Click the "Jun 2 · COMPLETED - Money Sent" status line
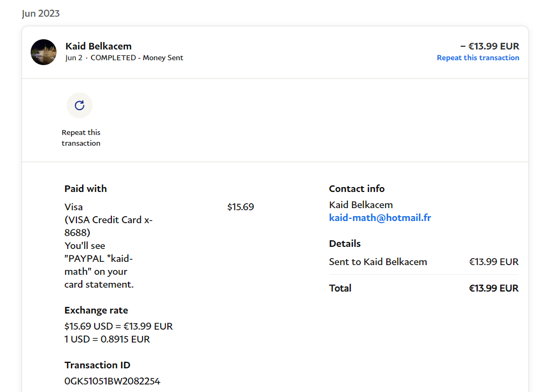Screen dimensions: 553x392 [124, 58]
